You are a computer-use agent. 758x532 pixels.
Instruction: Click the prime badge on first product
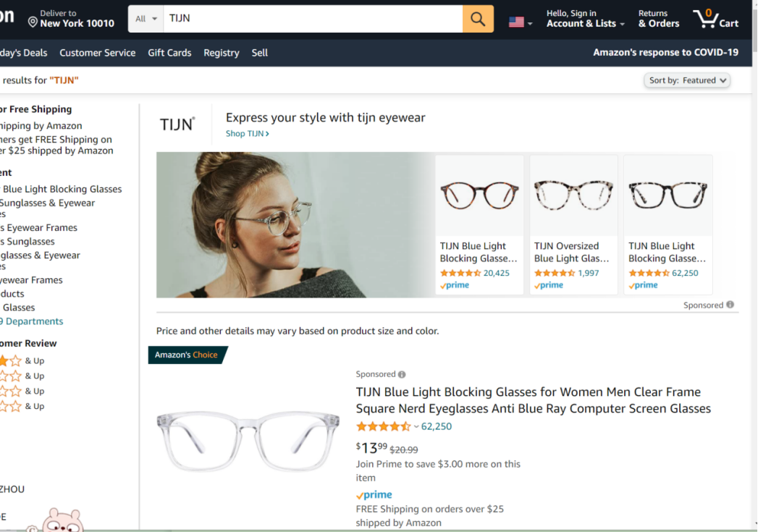(374, 495)
